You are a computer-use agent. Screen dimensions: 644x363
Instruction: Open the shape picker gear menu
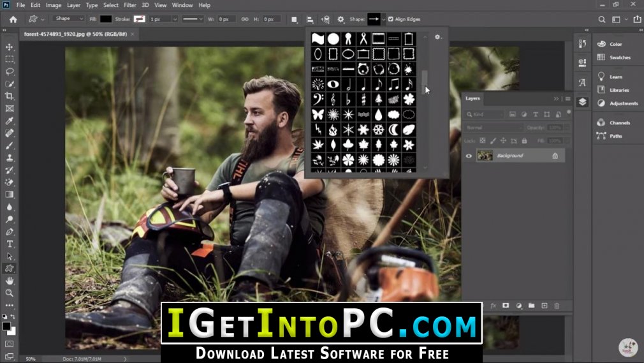(438, 38)
